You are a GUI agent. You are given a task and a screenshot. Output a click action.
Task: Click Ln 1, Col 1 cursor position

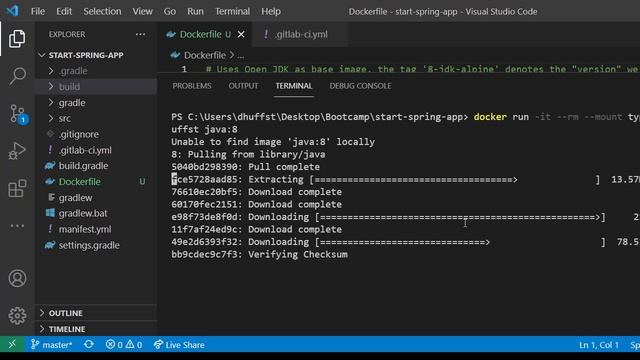click(x=598, y=345)
